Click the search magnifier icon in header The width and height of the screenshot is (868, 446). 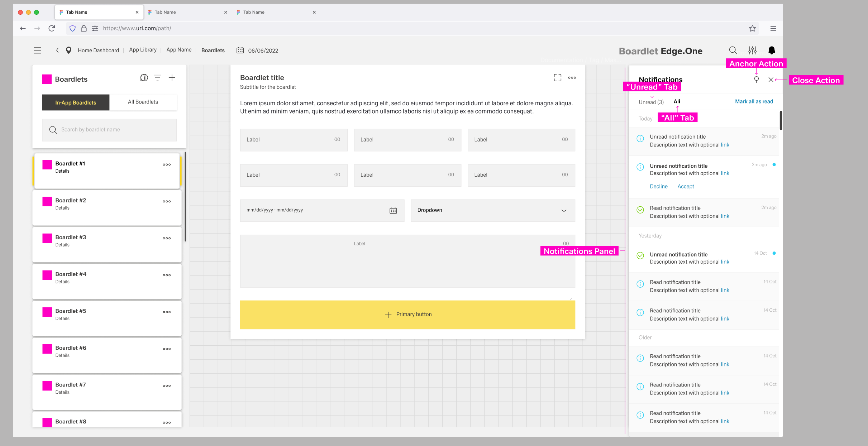[x=733, y=51]
